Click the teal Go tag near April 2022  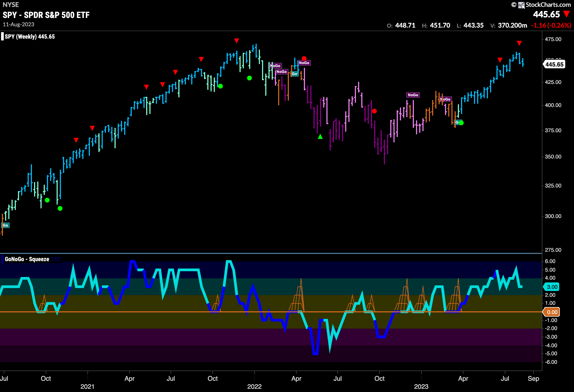coord(295,74)
